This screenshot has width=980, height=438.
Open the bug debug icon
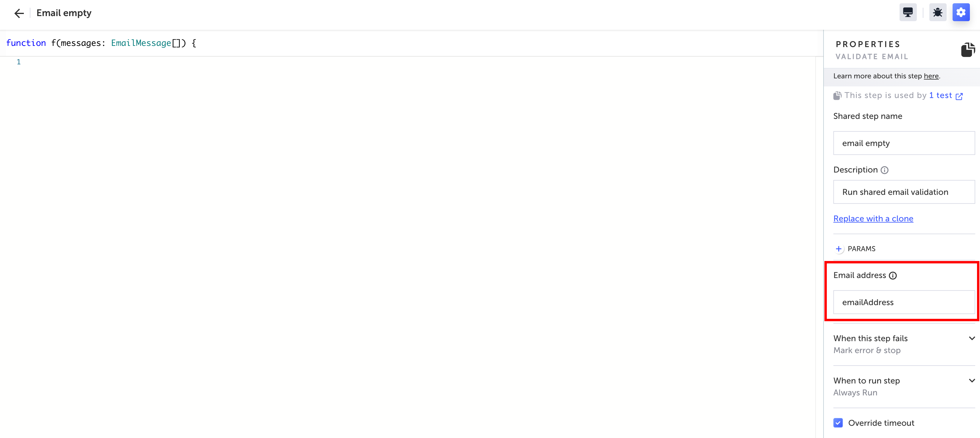[x=937, y=13]
